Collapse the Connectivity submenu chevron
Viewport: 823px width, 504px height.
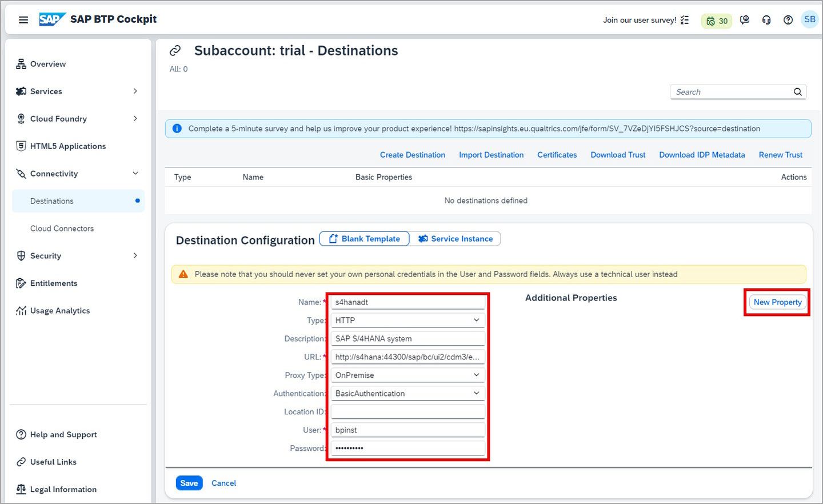[x=135, y=174]
